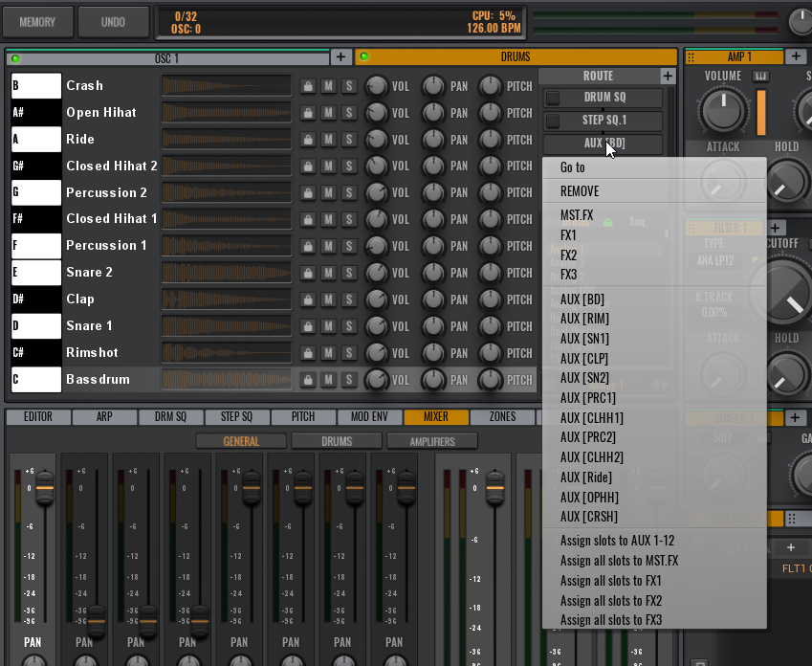Viewport: 812px width, 666px height.
Task: Click the keyboard icon next to VOLUME
Action: click(x=760, y=77)
